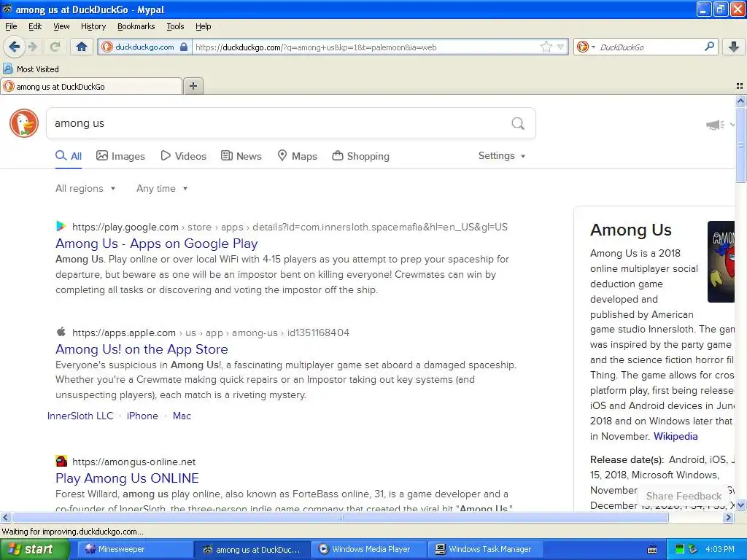This screenshot has height=560, width=747.
Task: Switch to Images results
Action: point(120,156)
